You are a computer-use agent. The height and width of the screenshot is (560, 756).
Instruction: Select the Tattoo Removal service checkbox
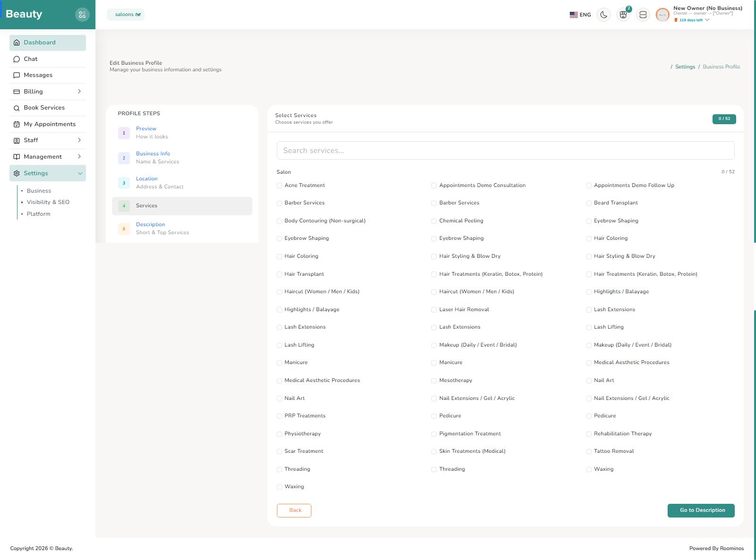coord(589,451)
